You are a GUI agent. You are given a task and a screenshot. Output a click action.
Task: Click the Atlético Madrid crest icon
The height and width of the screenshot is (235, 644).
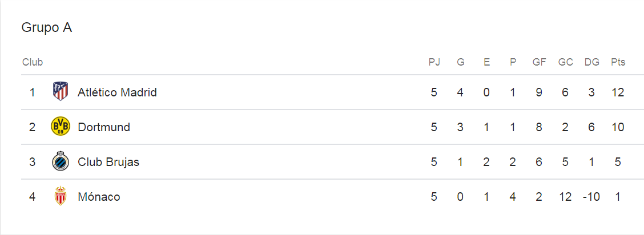60,92
